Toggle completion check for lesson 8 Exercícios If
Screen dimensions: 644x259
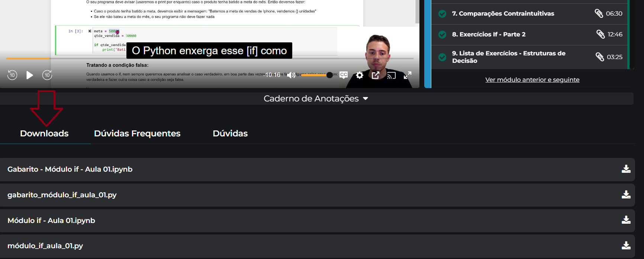pos(442,35)
